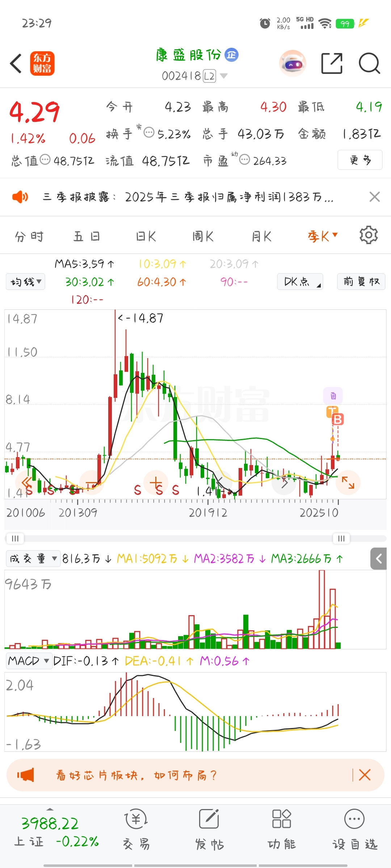391x868 pixels.
Task: Tap the DIF:-0.13 MACD value
Action: coord(86,661)
